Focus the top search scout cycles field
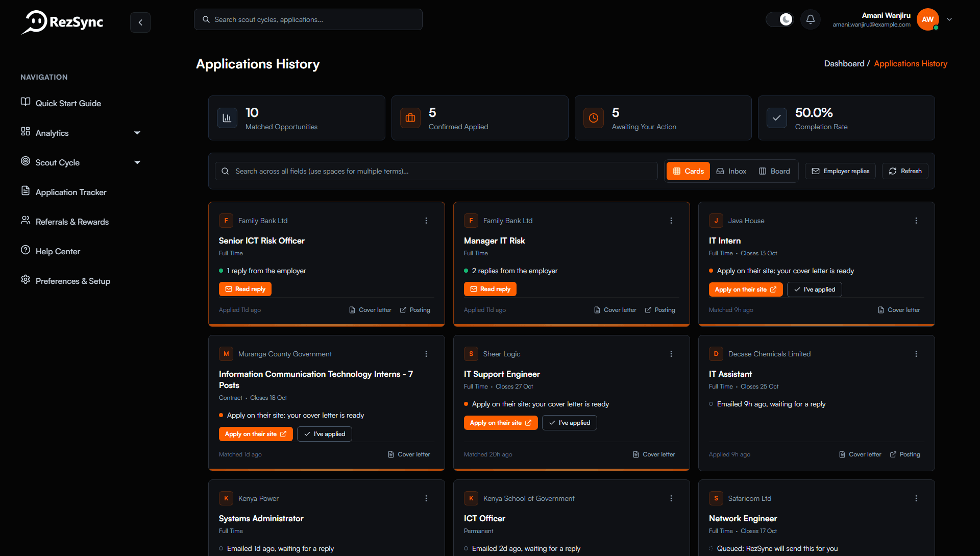Image resolution: width=980 pixels, height=556 pixels. click(308, 19)
